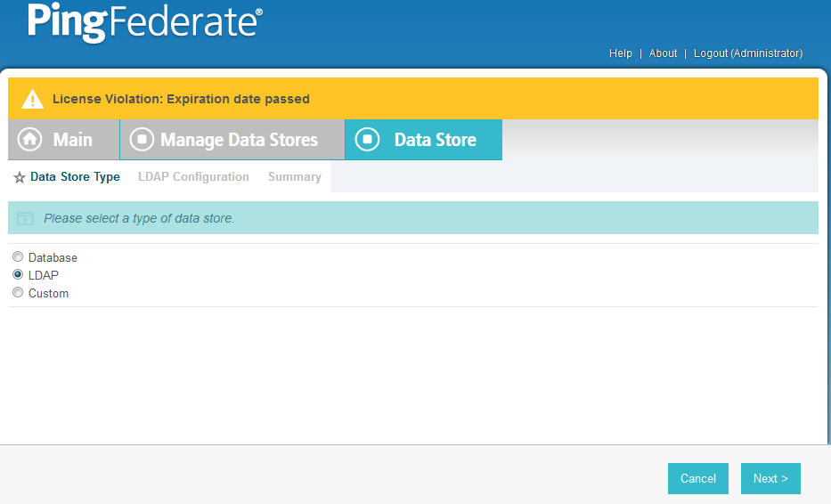Screen dimensions: 831x504
Task: Cancel the data store setup
Action: [x=698, y=478]
